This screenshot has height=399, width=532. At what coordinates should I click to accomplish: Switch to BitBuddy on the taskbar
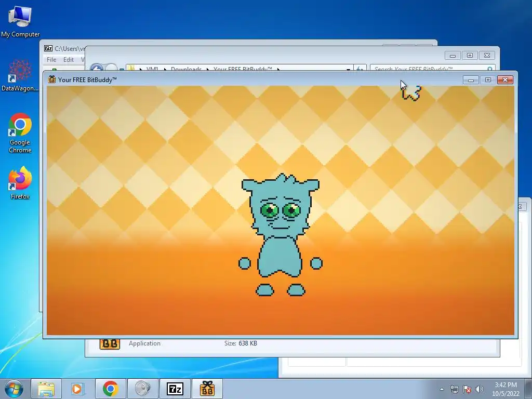pos(207,389)
